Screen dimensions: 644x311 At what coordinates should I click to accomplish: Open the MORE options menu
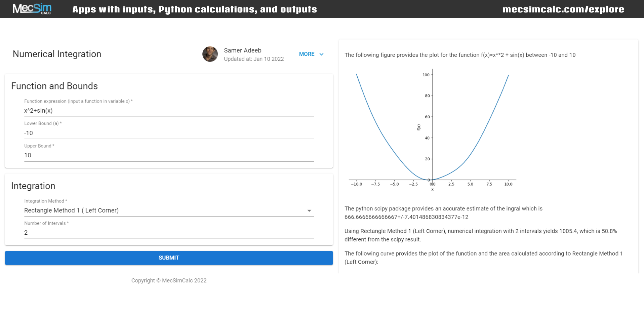coord(307,54)
